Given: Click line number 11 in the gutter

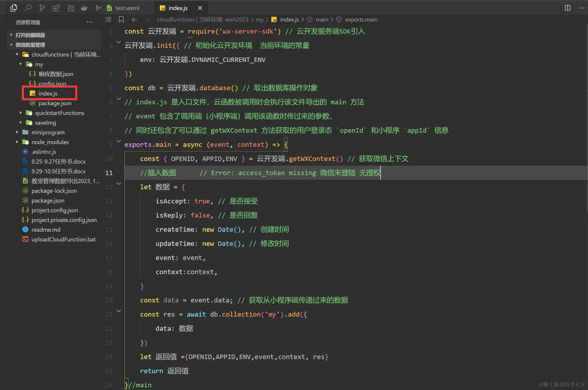Looking at the screenshot, I should pyautogui.click(x=109, y=173).
